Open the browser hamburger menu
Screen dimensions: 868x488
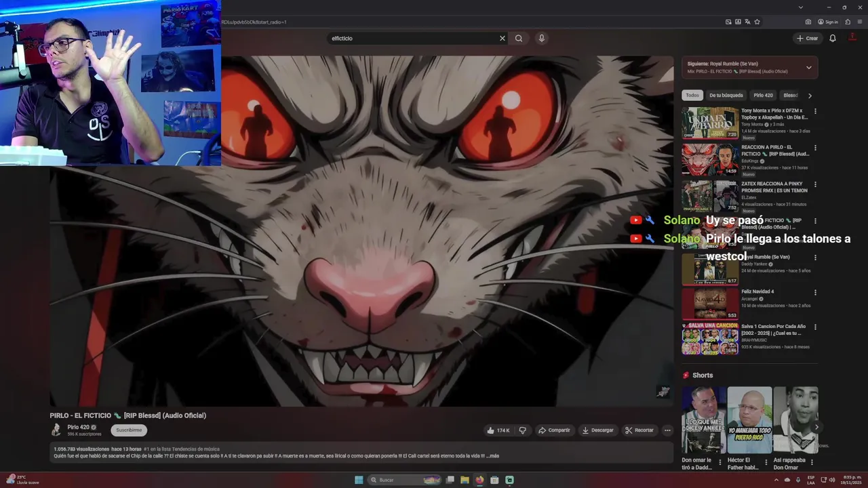pyautogui.click(x=859, y=22)
